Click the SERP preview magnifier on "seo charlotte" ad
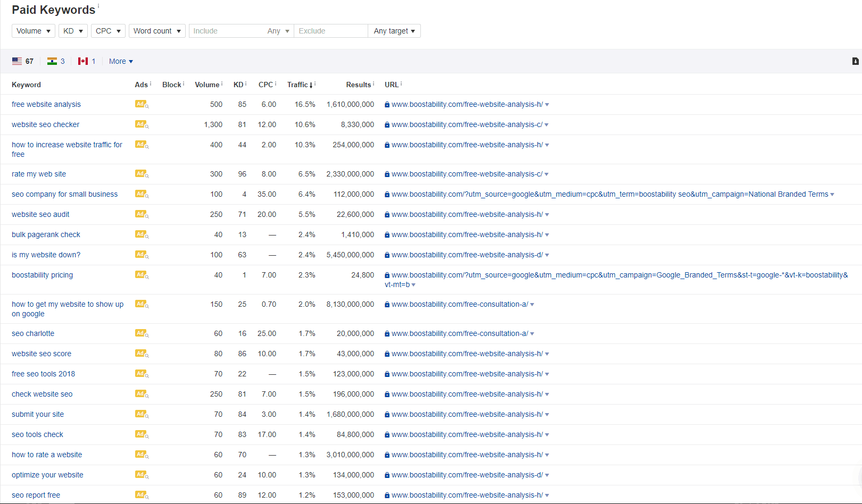The image size is (862, 504). 148,335
